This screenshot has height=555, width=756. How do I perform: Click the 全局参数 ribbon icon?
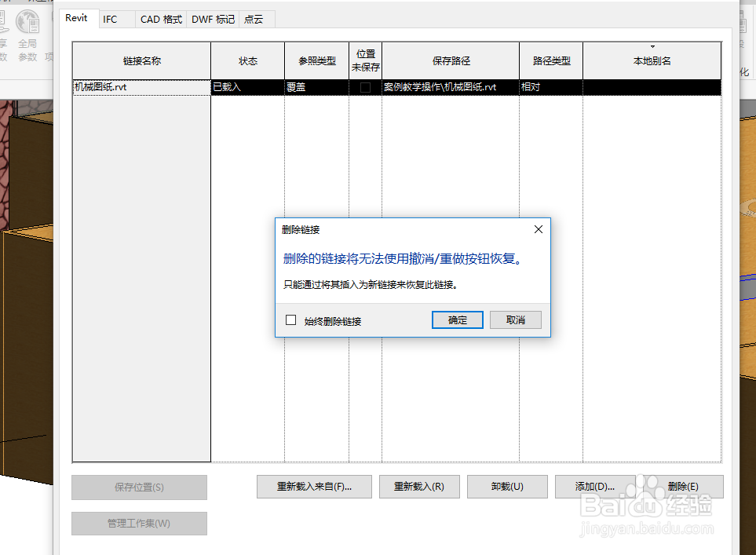[27, 36]
